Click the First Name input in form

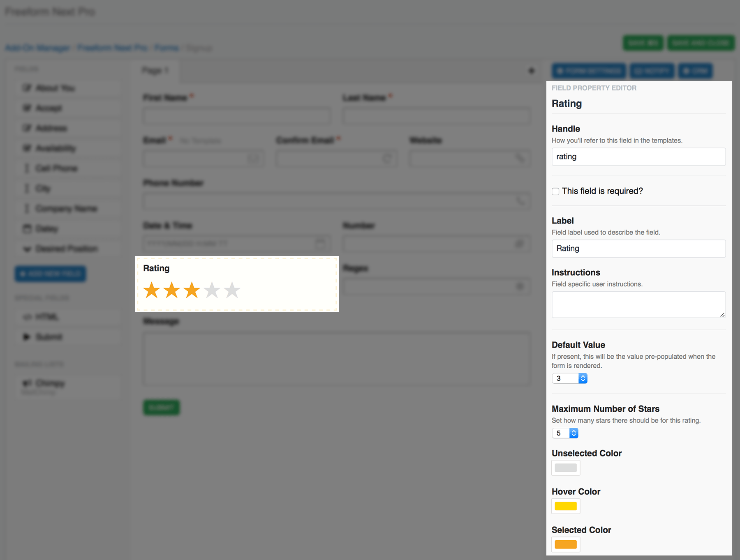point(237,116)
